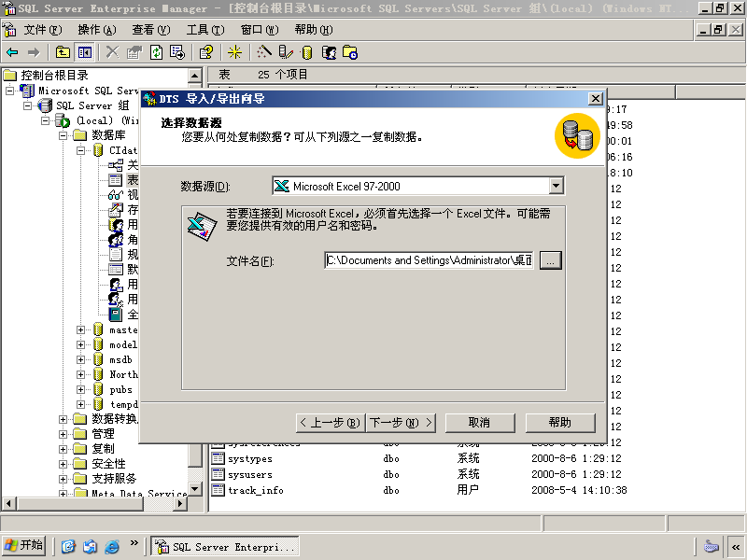
Task: Expand the pubs database node
Action: pyautogui.click(x=80, y=389)
